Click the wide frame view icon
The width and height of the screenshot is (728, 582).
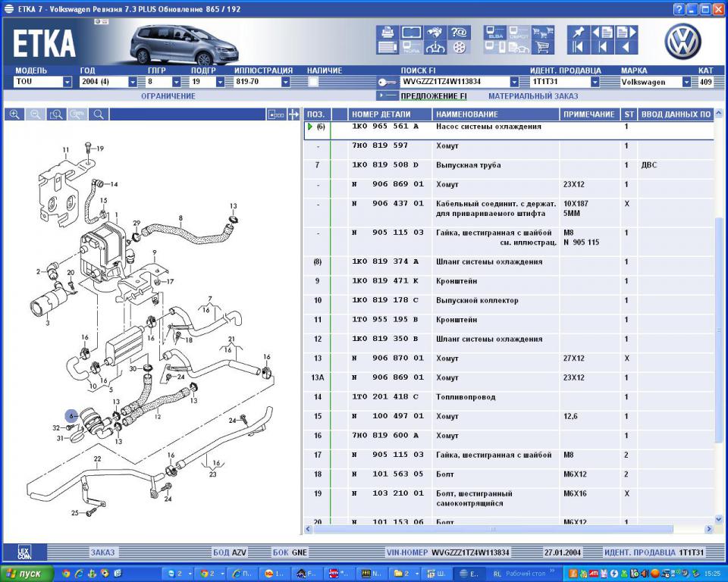[x=411, y=33]
